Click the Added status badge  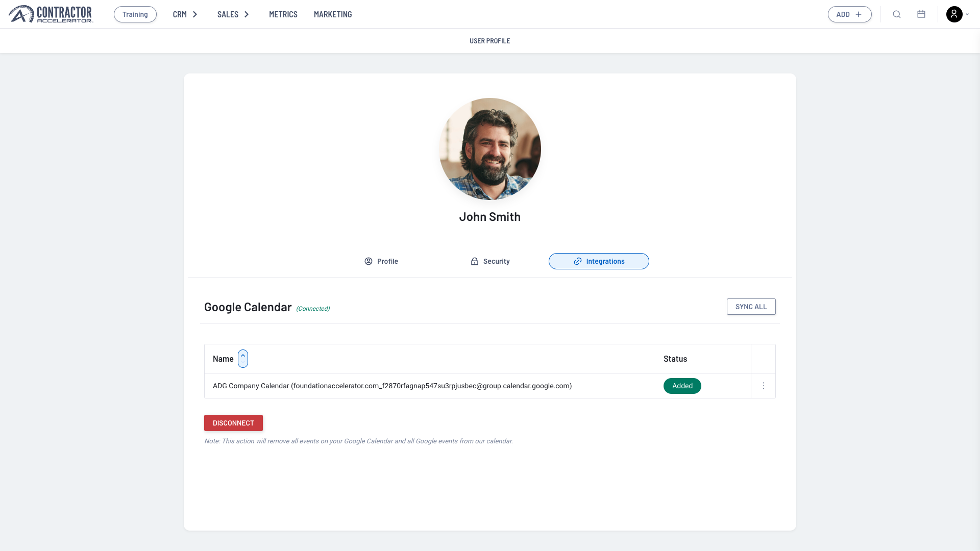click(x=682, y=386)
